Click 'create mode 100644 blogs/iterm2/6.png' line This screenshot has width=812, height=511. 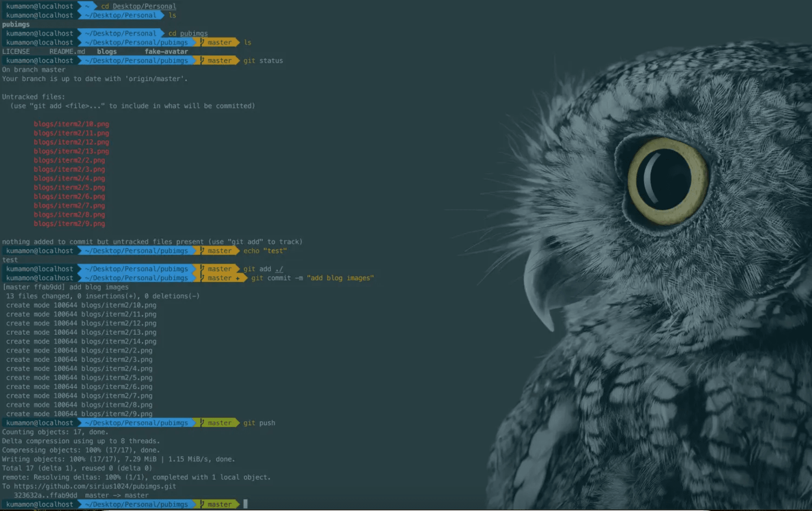pyautogui.click(x=79, y=387)
